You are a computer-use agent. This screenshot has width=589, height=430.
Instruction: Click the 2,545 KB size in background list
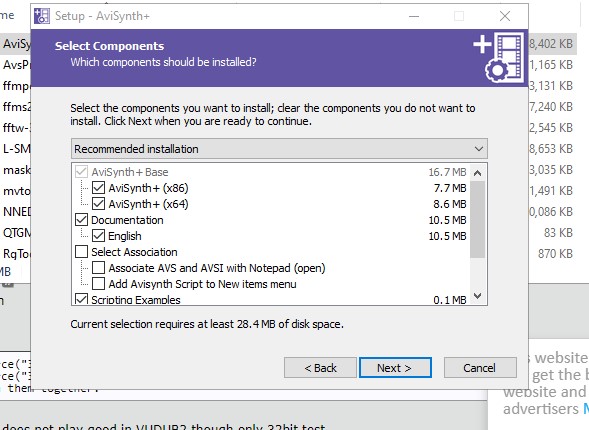pyautogui.click(x=551, y=128)
